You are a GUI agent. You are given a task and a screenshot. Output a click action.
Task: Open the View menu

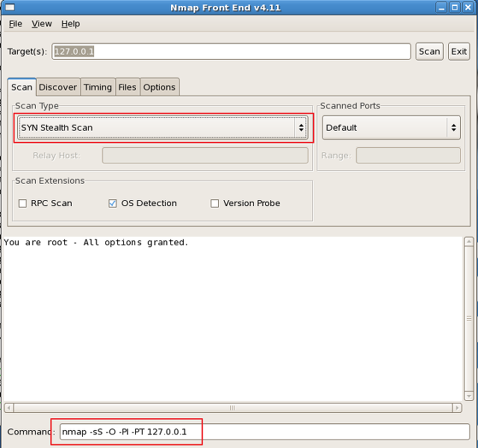(42, 24)
